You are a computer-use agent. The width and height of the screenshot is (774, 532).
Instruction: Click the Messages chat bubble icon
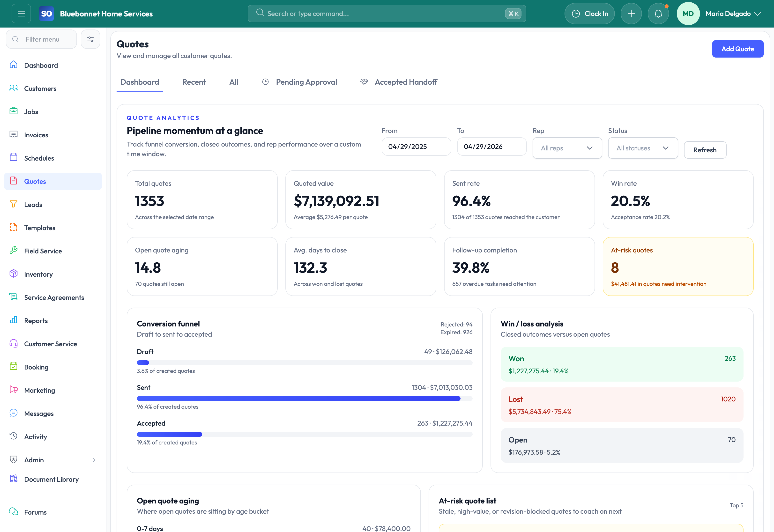(14, 413)
